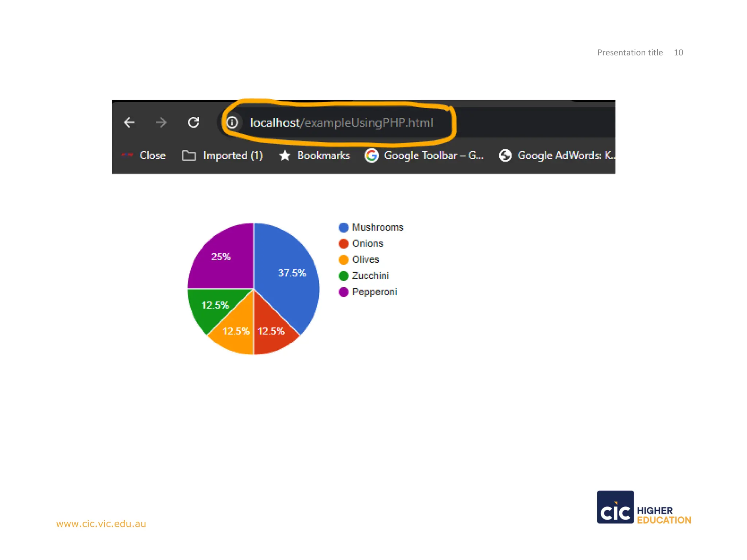Click the Imported folder icon

coord(189,155)
